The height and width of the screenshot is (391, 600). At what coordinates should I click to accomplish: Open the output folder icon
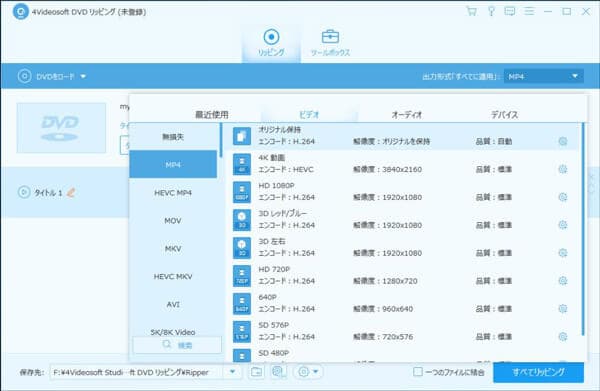(x=256, y=371)
